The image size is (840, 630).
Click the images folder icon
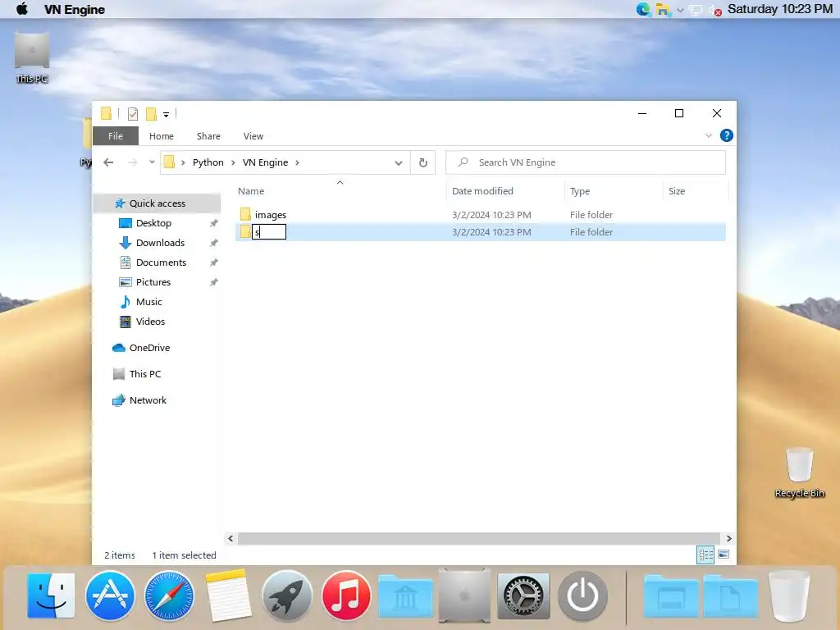pyautogui.click(x=245, y=214)
